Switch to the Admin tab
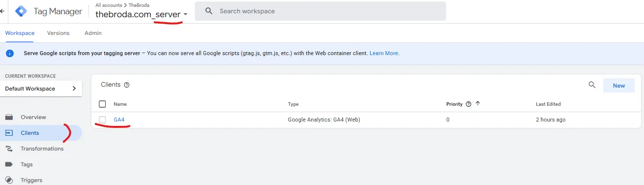Image resolution: width=644 pixels, height=185 pixels. pyautogui.click(x=93, y=33)
